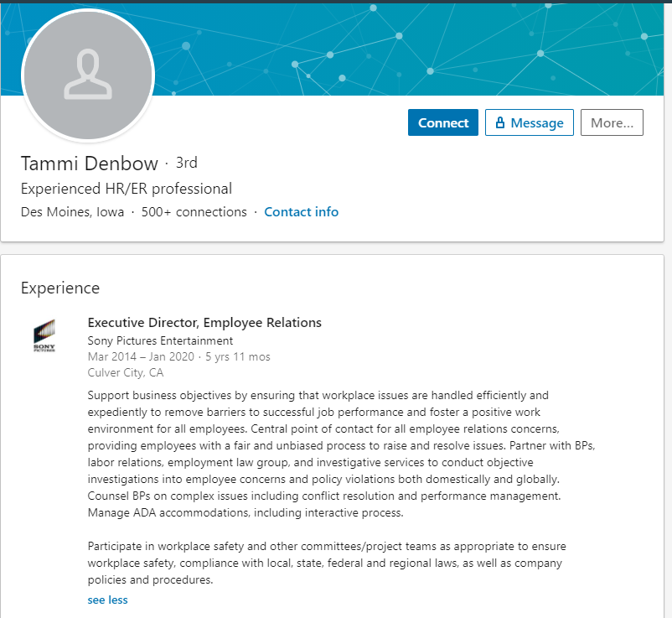
Task: Open Executive Director, Employee Relations position title
Action: (204, 323)
